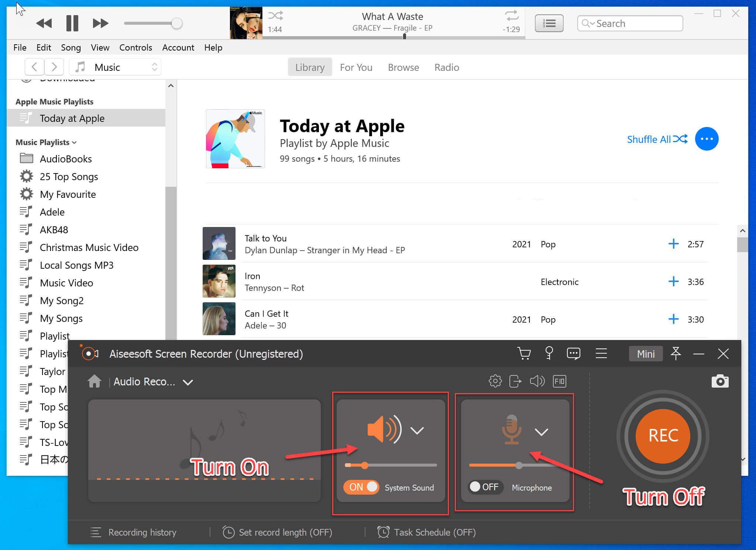
Task: Skip to previous track in iTunes
Action: (x=44, y=23)
